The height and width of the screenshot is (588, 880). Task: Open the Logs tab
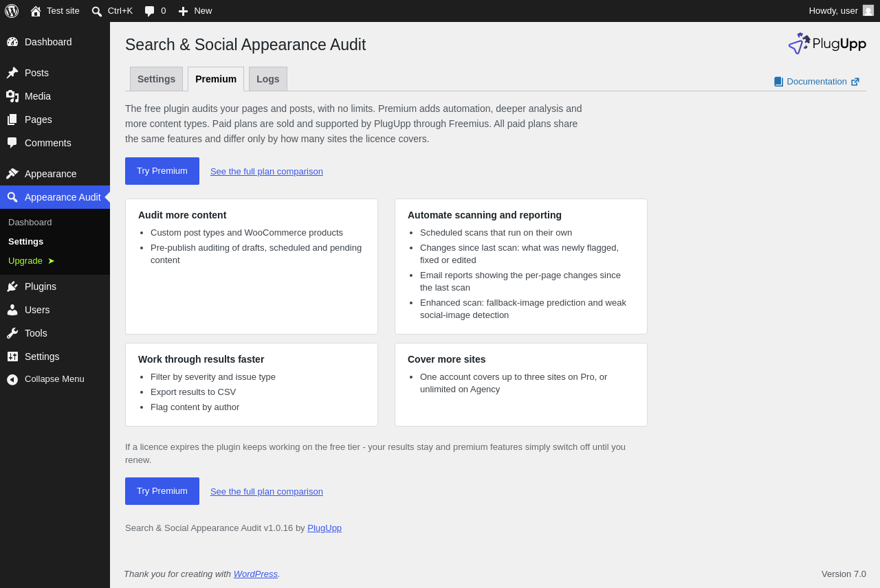coord(268,79)
